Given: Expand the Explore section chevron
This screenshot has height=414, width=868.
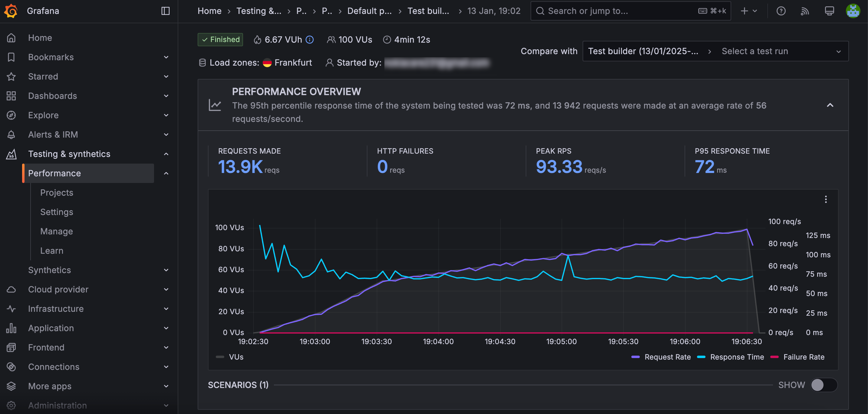Looking at the screenshot, I should point(166,115).
